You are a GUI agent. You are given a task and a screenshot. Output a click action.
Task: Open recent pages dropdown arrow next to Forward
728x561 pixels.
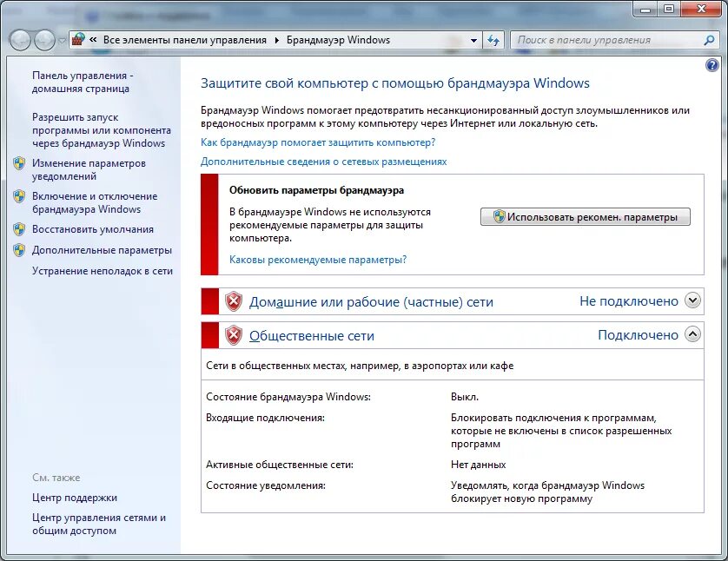(x=62, y=41)
